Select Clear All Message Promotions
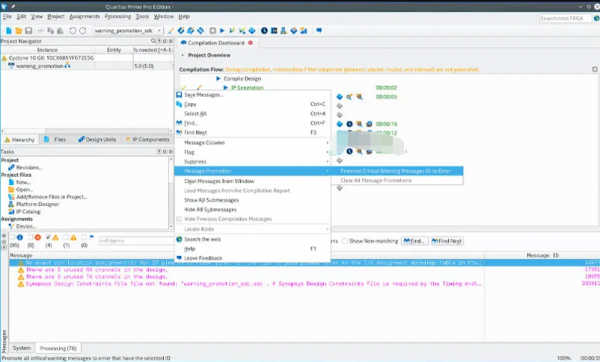The width and height of the screenshot is (600, 362). 397,180
